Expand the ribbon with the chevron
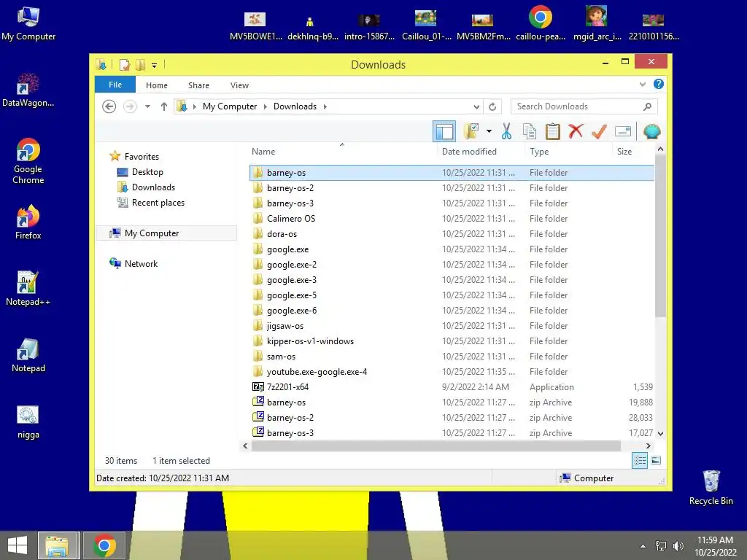Image resolution: width=747 pixels, height=560 pixels. 643,85
